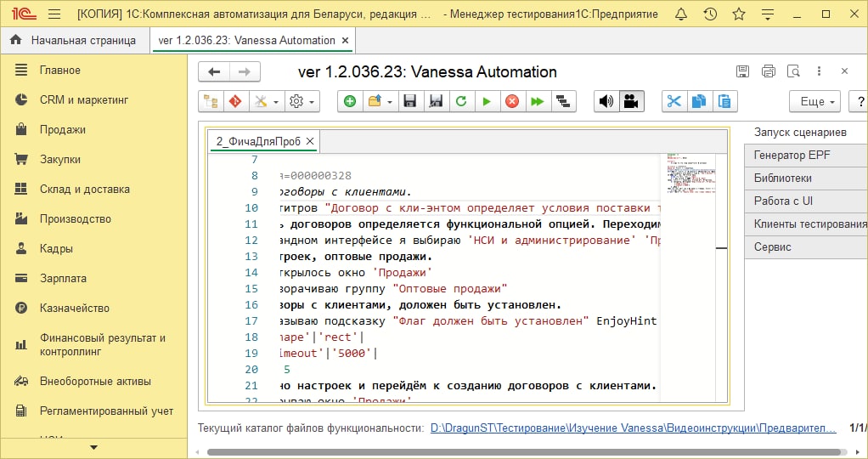Click the code minimap thumbnail in editor

[x=691, y=173]
